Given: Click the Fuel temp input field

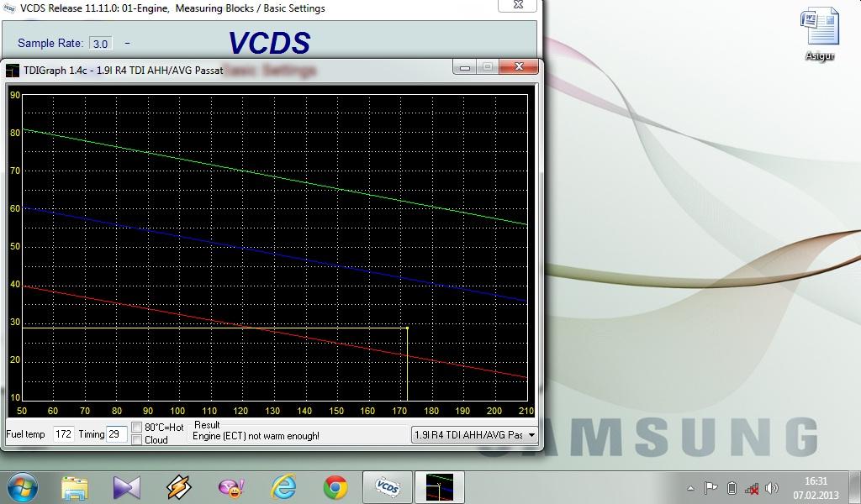Looking at the screenshot, I should (63, 434).
